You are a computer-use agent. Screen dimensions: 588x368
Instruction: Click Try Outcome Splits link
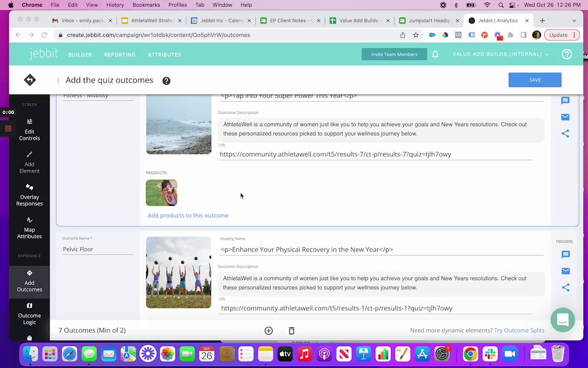tap(519, 331)
